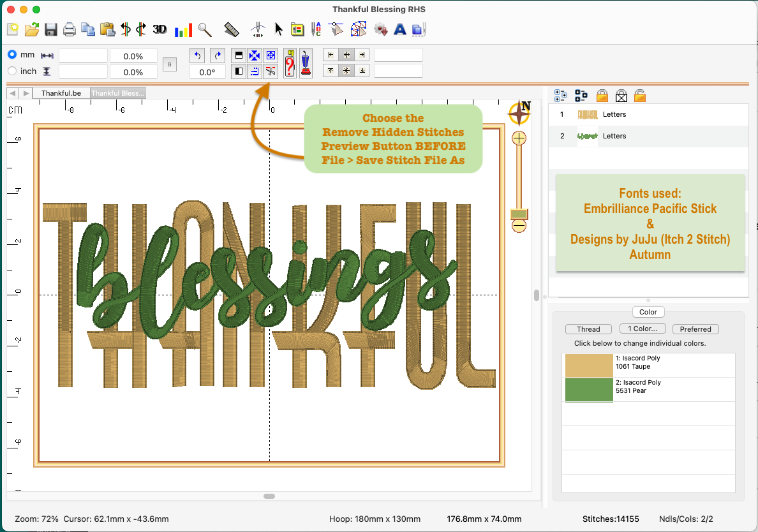
Task: Click the red question mark icon
Action: [290, 63]
